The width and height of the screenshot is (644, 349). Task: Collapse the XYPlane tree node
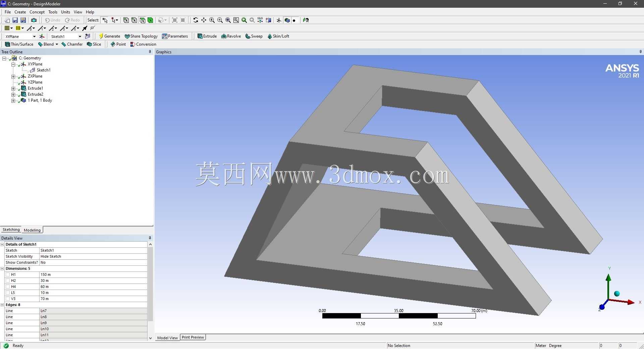point(13,64)
